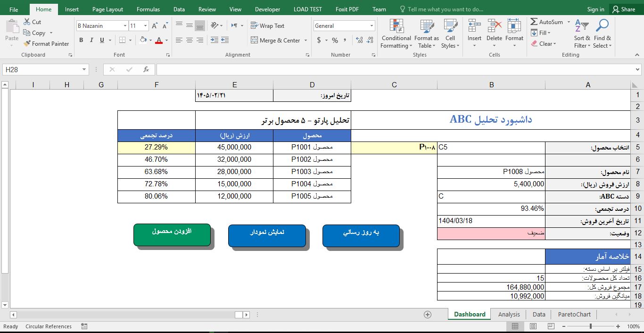Open Fill dropdown
The image size is (644, 333).
[540, 33]
